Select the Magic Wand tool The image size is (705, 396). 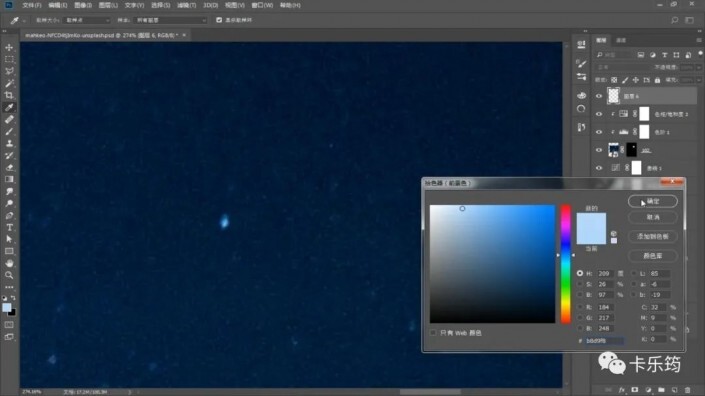[x=9, y=83]
